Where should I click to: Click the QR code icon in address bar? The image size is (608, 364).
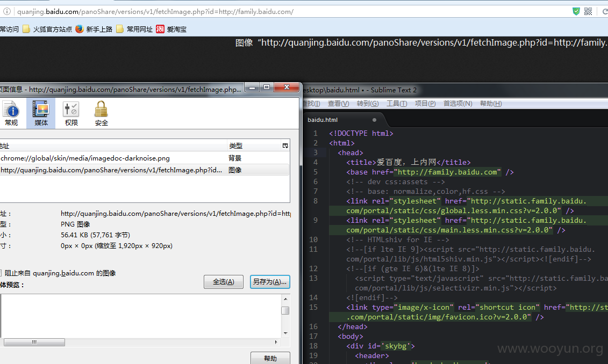588,11
